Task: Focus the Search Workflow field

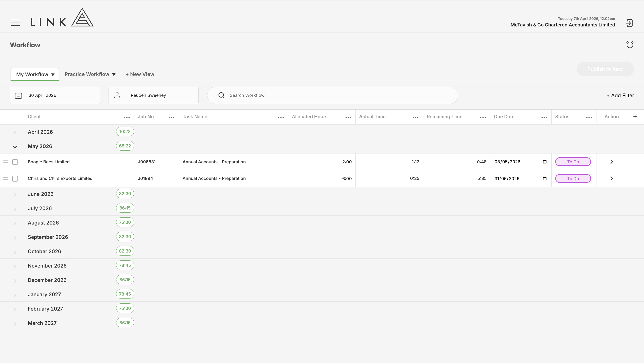Action: (333, 95)
